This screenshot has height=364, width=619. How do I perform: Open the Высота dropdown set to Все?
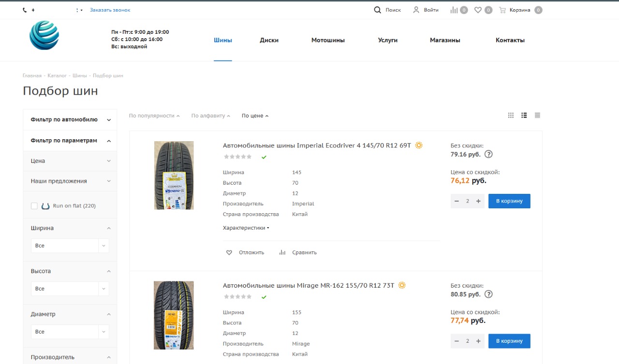pos(70,289)
